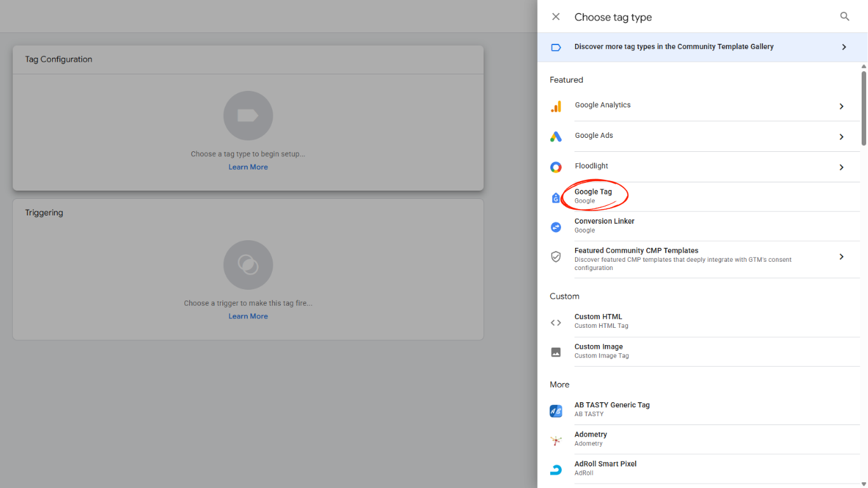Click the Floodlight icon

click(x=556, y=166)
